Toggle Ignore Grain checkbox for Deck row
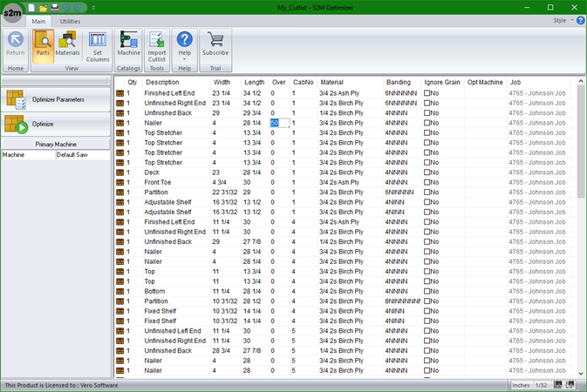The image size is (587, 392). pos(427,172)
